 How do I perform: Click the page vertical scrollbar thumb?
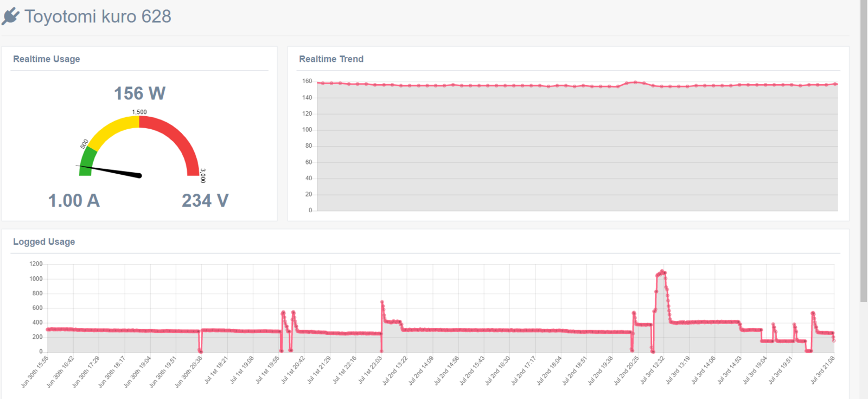coord(864,151)
